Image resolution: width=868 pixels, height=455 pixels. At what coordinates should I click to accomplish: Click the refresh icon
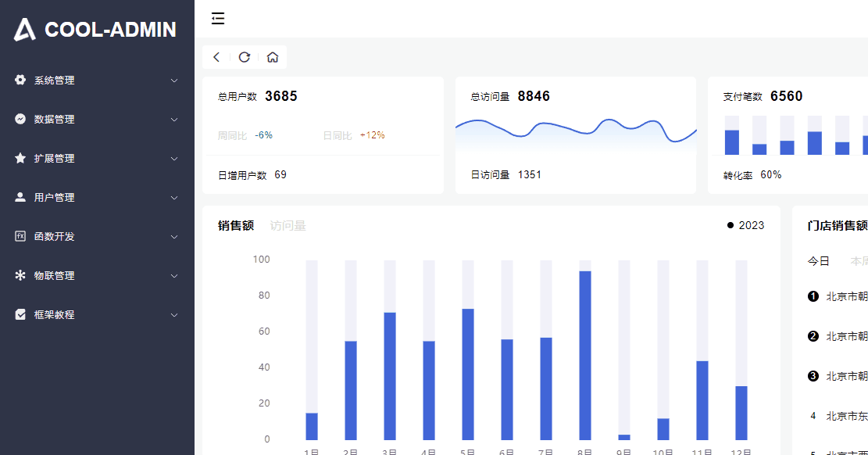[244, 57]
